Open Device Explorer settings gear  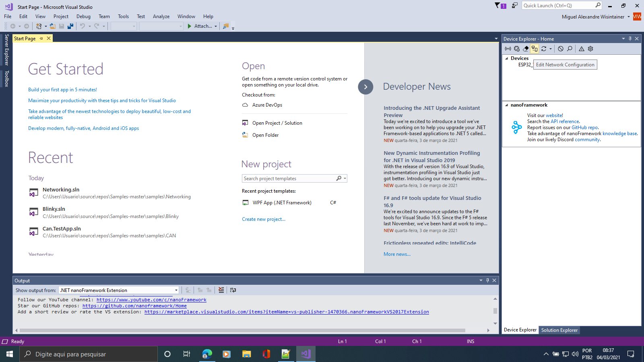click(590, 49)
